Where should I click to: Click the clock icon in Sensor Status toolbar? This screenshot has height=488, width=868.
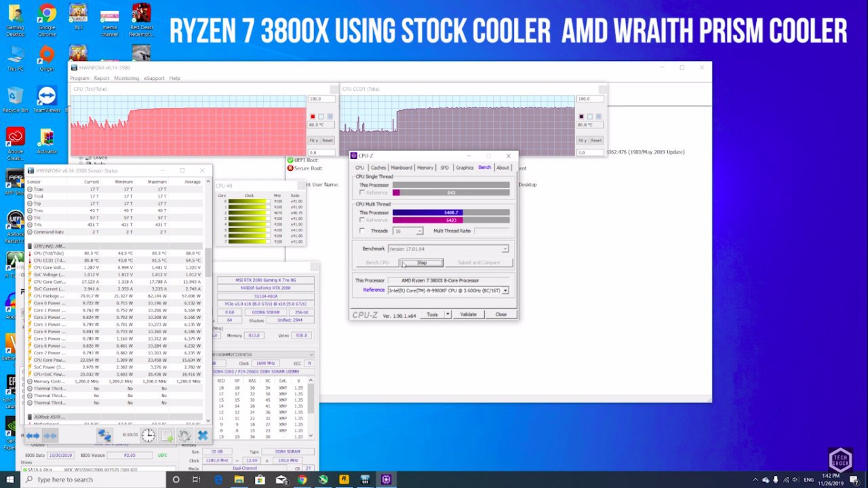coord(149,435)
